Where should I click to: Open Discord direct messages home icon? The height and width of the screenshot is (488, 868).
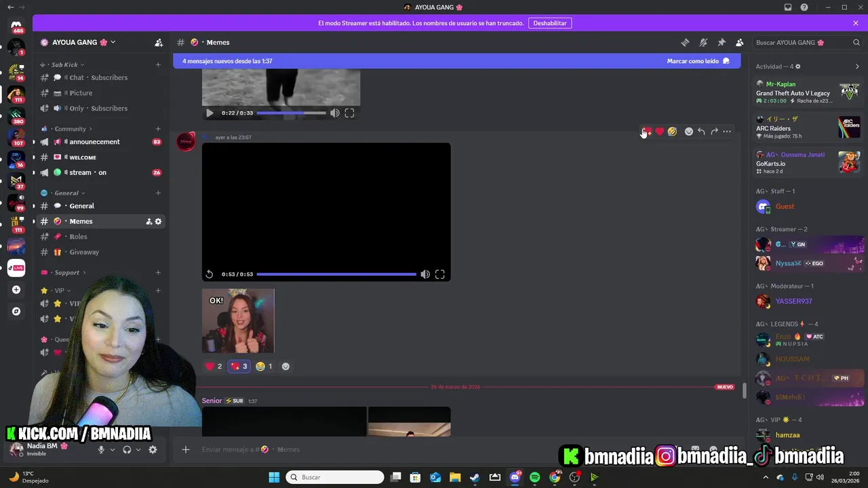point(18,27)
